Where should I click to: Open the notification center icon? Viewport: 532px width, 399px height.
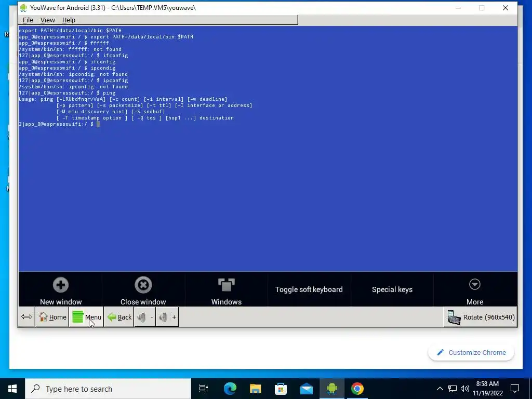pos(515,389)
